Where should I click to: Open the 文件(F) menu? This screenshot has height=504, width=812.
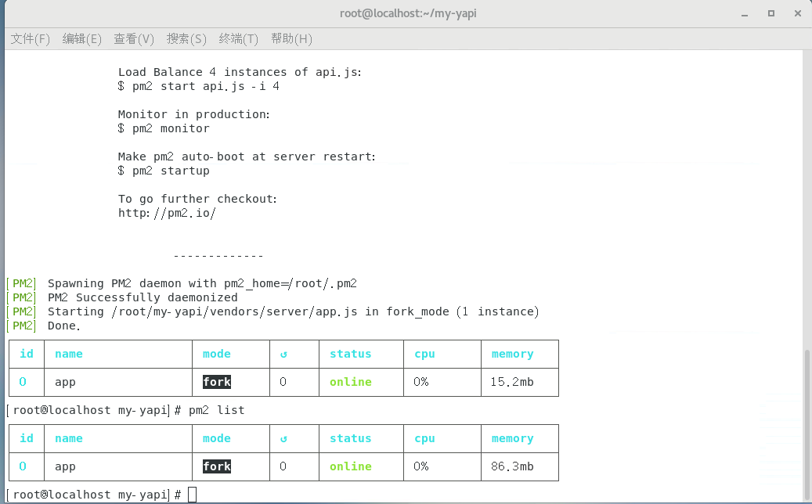[x=31, y=38]
